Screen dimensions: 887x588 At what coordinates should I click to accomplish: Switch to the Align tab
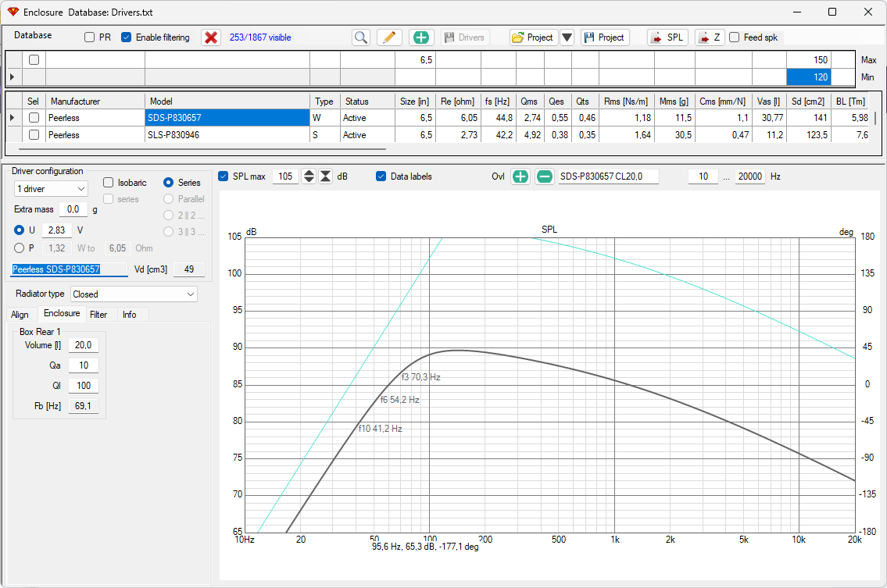click(20, 315)
